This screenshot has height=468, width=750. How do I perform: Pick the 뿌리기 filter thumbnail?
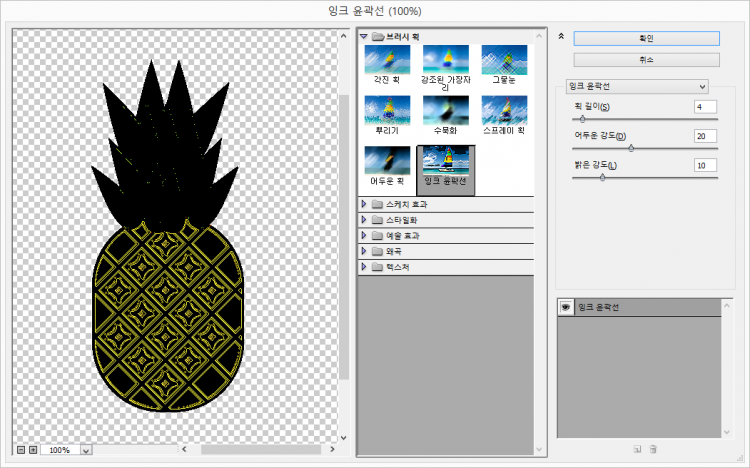tap(387, 110)
